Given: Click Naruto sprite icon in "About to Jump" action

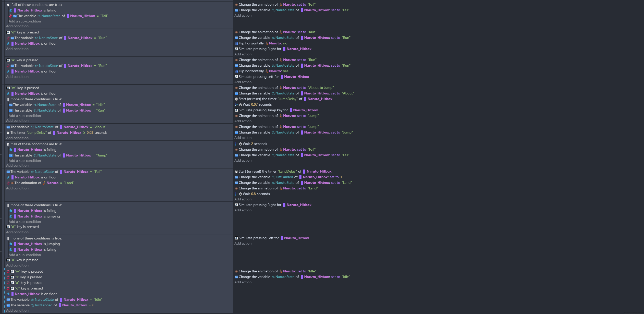Looking at the screenshot, I should click(281, 88).
